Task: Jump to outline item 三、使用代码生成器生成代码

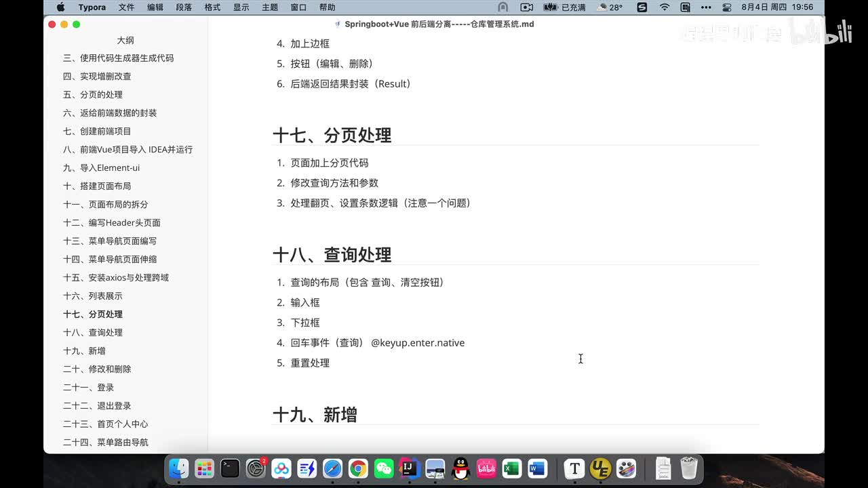Action: pyautogui.click(x=119, y=58)
